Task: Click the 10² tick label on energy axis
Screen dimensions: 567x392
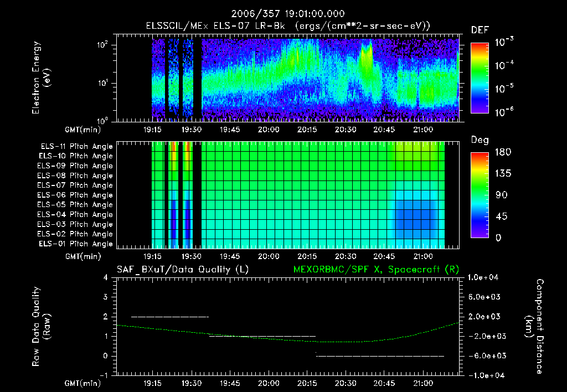Action: [x=102, y=45]
